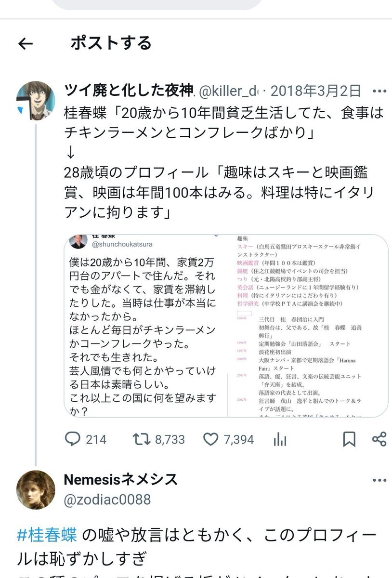Image resolution: width=392 pixels, height=578 pixels.
Task: Open Nemesisネメシス display name
Action: click(x=120, y=479)
